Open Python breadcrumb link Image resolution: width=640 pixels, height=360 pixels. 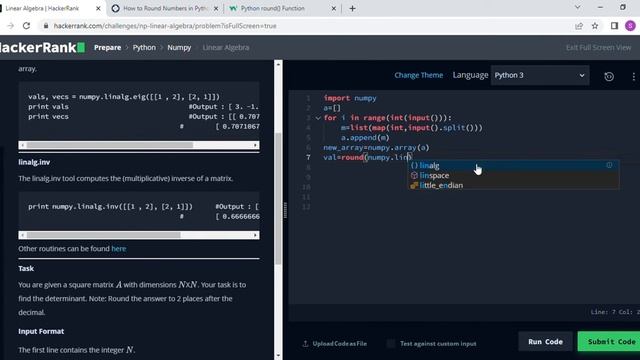click(144, 47)
